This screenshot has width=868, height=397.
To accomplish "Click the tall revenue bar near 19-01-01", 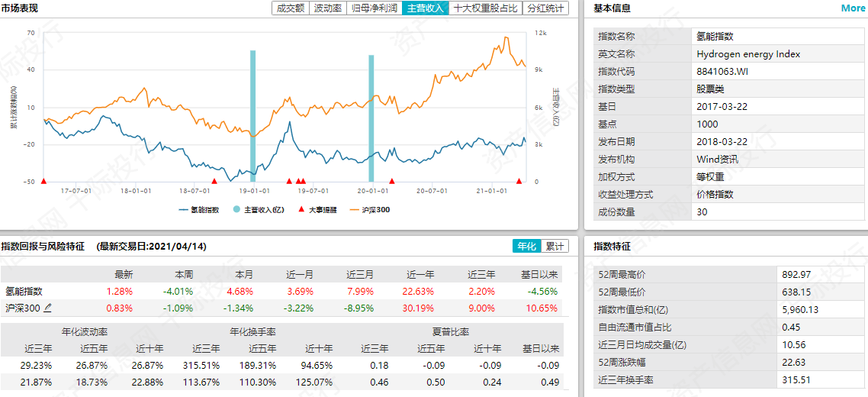I will (x=252, y=115).
